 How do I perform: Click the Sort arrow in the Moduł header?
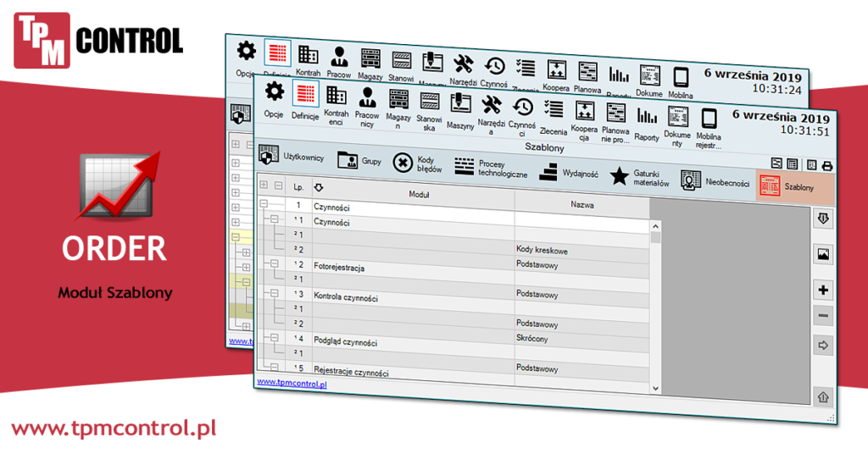click(319, 188)
